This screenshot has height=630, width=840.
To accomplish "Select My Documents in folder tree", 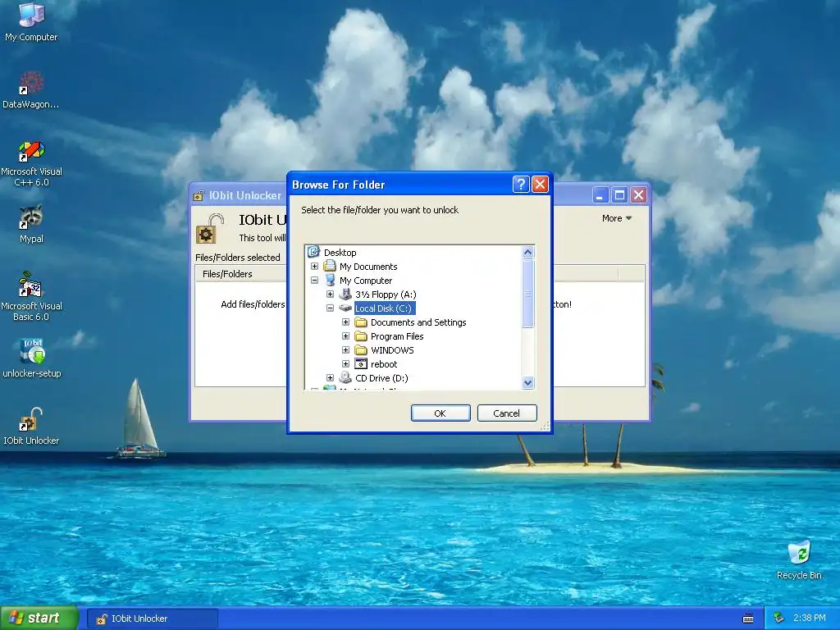I will 368,267.
